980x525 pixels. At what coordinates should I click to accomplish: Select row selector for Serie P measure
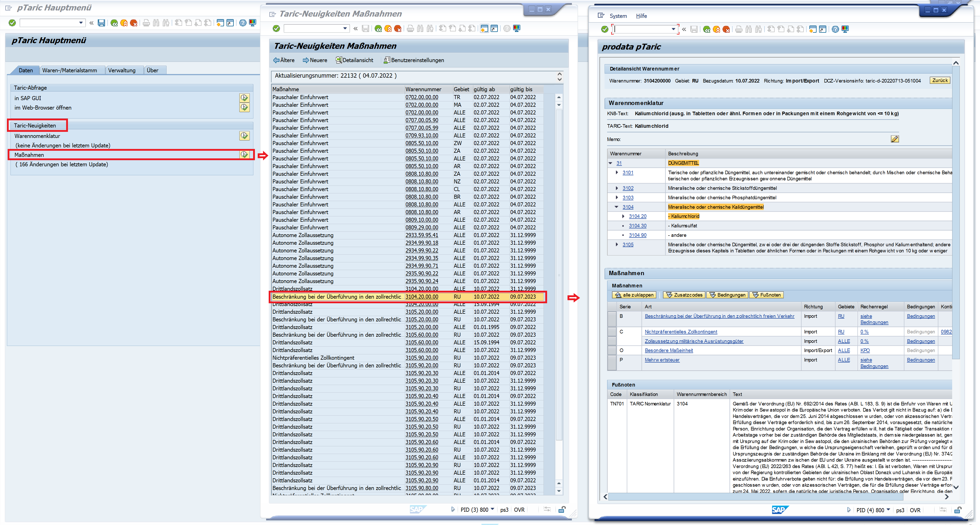pyautogui.click(x=612, y=363)
